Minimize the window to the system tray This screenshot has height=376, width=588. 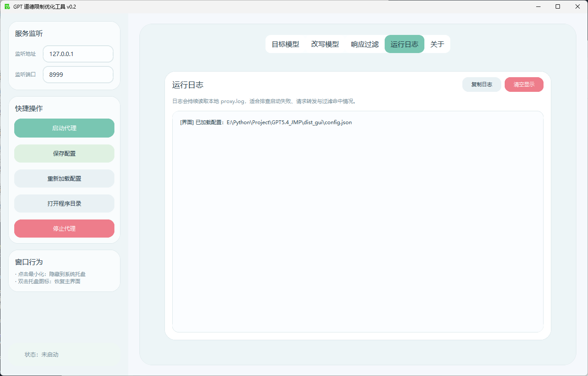coord(538,6)
